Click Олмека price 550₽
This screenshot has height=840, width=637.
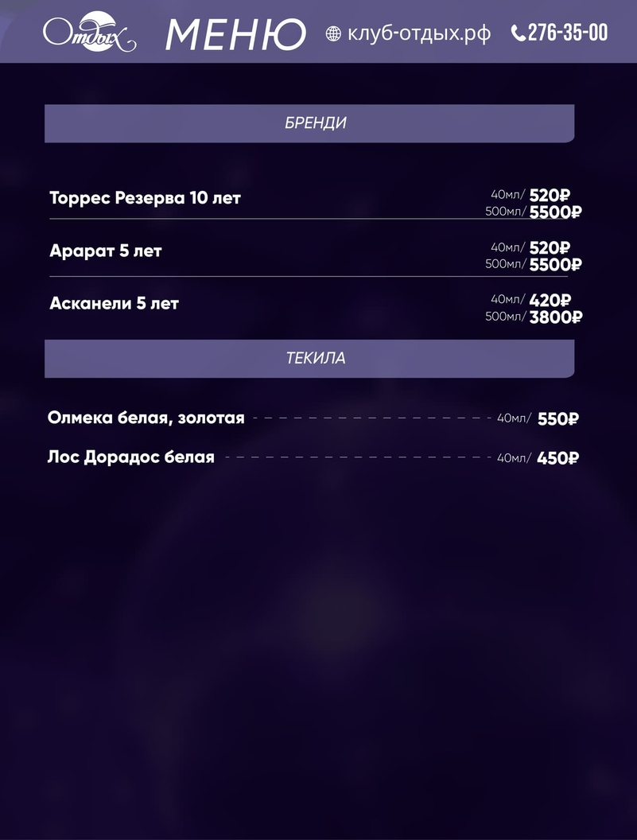(x=557, y=418)
